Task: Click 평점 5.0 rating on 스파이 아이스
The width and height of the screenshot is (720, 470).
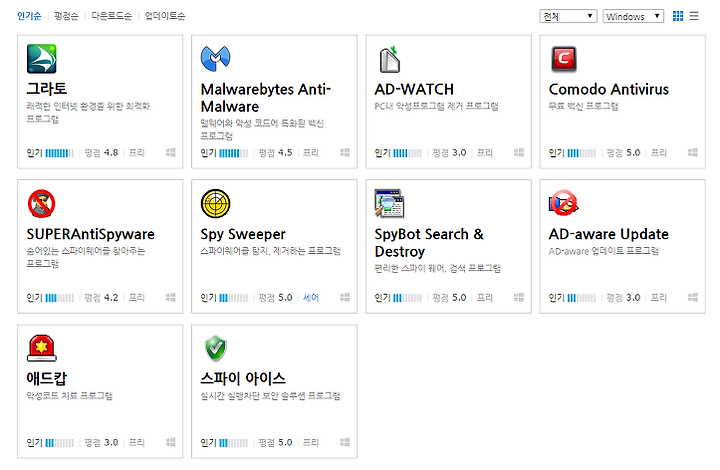Action: tap(276, 442)
